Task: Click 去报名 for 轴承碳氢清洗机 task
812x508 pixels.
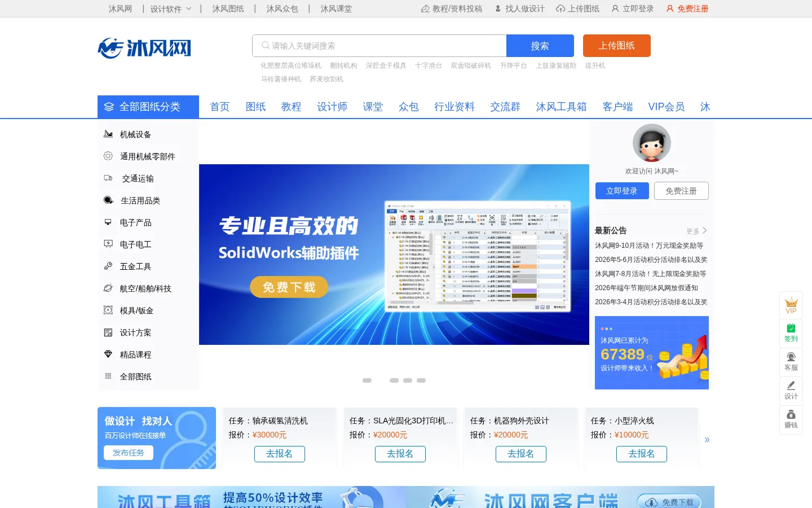Action: point(280,454)
